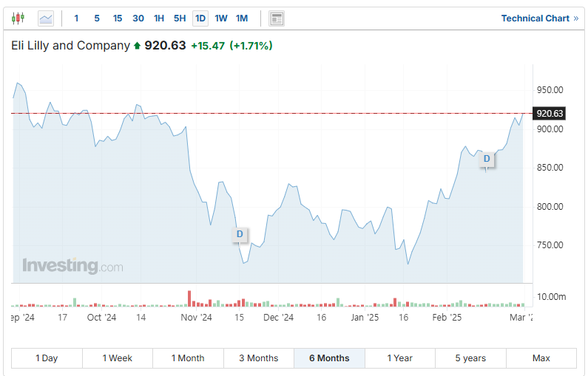Screen dimensions: 588x376
Task: Click the Eli Lilly and Company title
Action: coord(70,46)
